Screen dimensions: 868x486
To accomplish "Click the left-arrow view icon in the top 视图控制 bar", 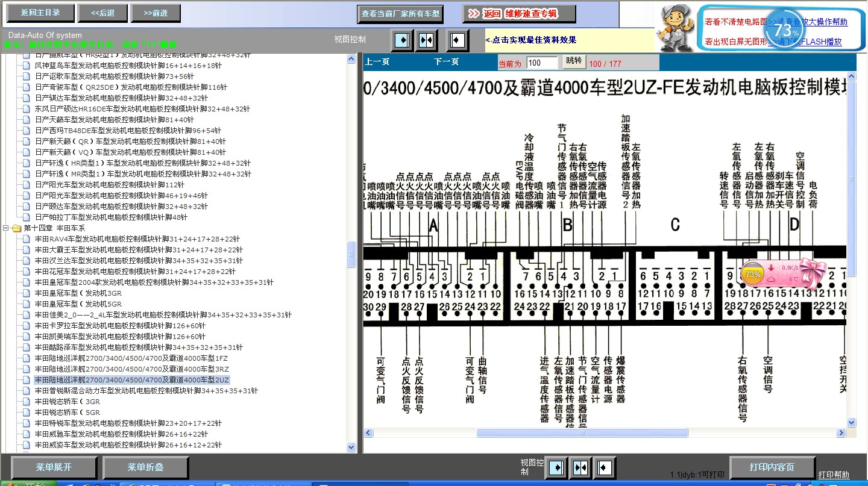I will [x=458, y=40].
